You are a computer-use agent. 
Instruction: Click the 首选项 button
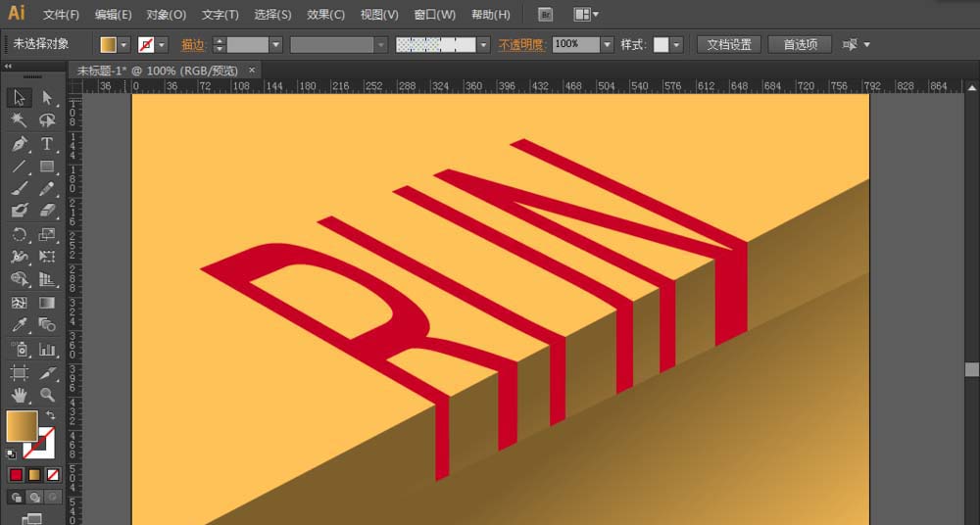[x=800, y=45]
